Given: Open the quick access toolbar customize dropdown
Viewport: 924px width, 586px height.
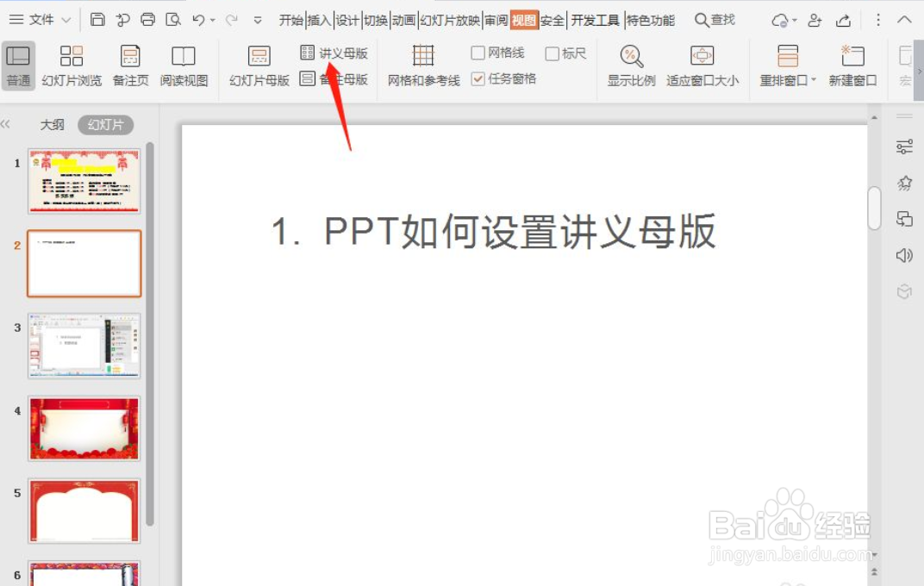Looking at the screenshot, I should [x=258, y=20].
